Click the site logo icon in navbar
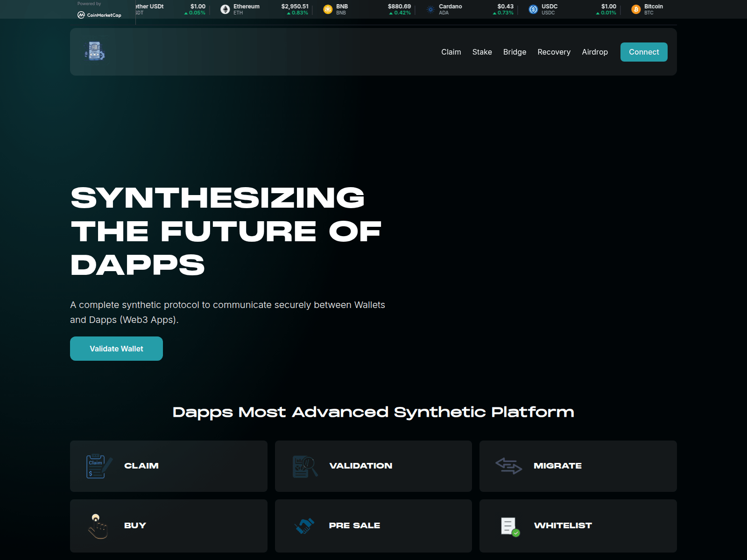 click(x=95, y=51)
